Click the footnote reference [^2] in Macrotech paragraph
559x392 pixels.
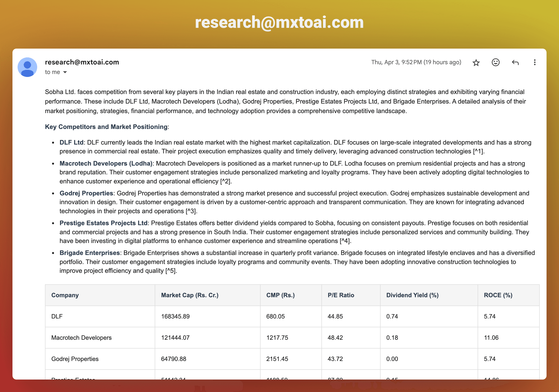(225, 181)
